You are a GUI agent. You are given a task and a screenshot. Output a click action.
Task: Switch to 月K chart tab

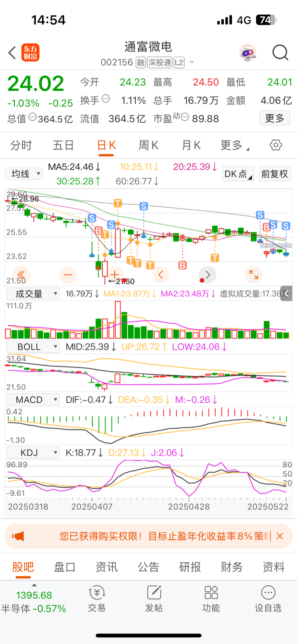click(x=191, y=145)
